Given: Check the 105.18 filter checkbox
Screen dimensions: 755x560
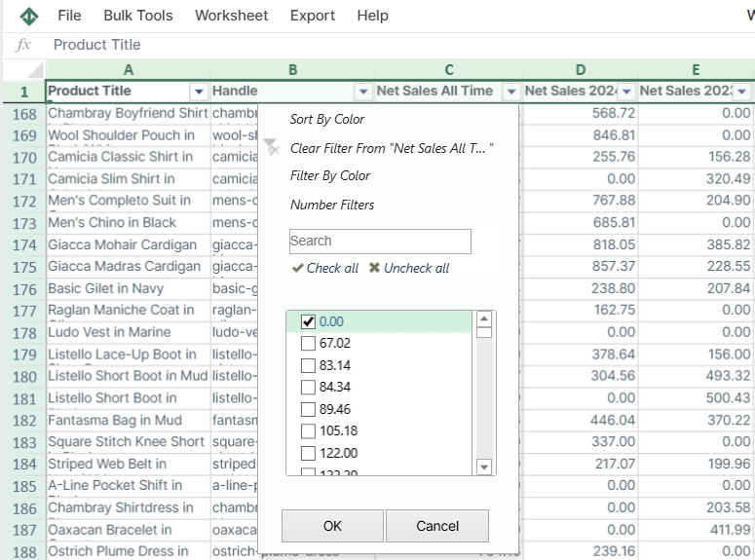Looking at the screenshot, I should point(308,430).
